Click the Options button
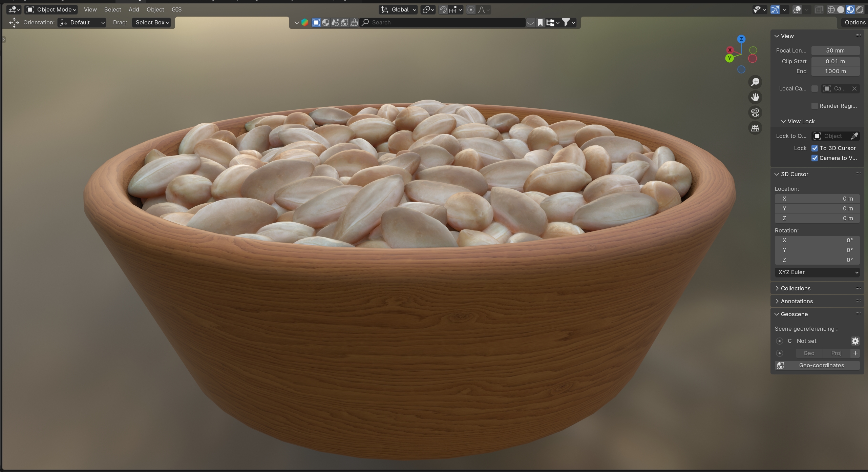 coord(855,22)
